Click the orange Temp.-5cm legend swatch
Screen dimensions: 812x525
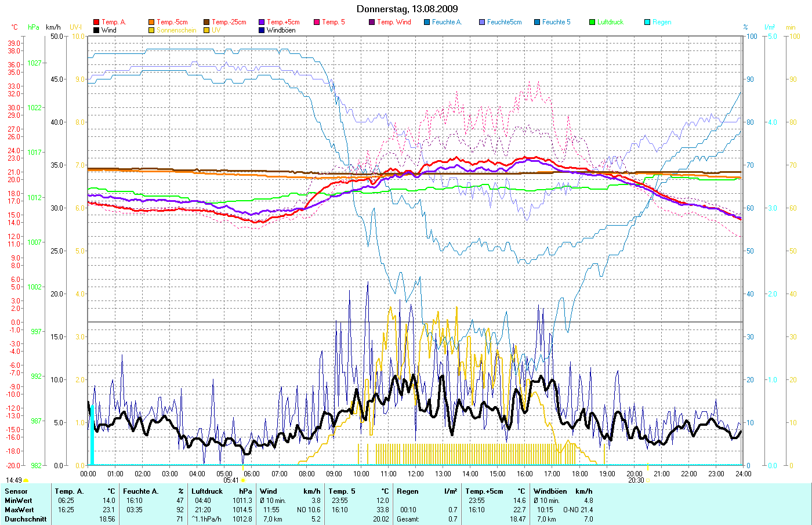151,22
